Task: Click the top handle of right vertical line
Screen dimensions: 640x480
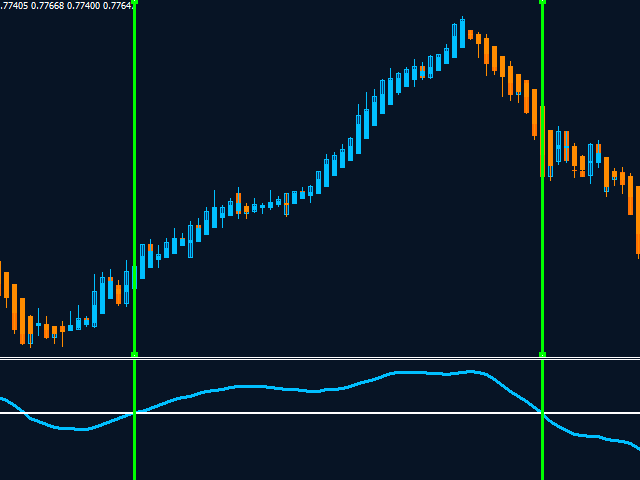Action: coord(542,2)
